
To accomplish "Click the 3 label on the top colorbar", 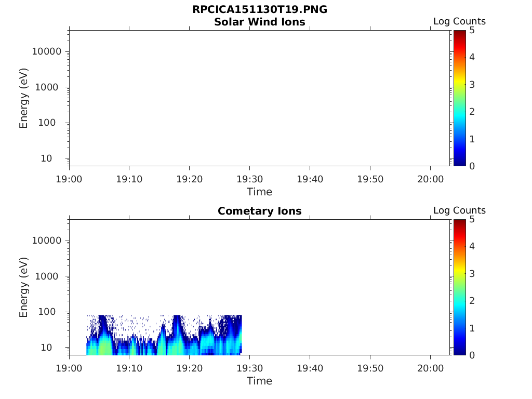I will [472, 85].
